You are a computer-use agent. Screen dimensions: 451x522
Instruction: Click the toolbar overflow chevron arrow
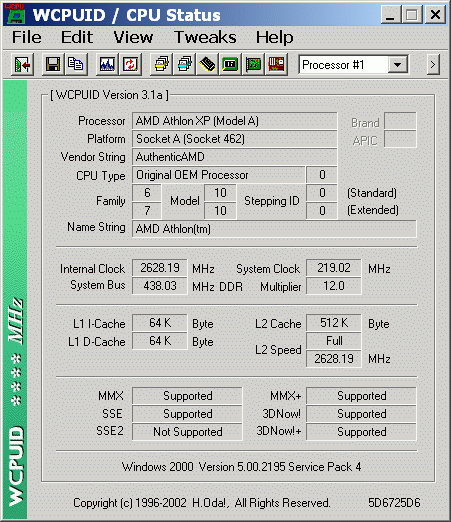coord(433,65)
